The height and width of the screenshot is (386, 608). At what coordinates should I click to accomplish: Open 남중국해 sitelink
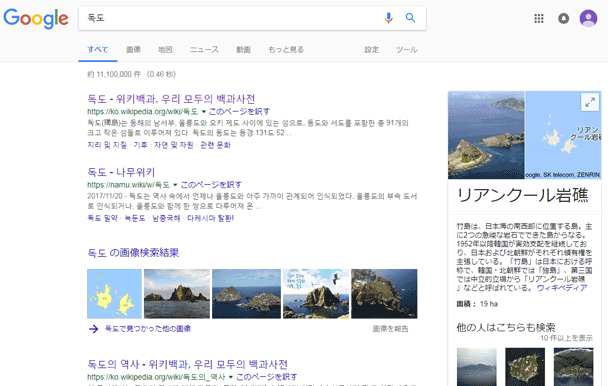pos(166,218)
